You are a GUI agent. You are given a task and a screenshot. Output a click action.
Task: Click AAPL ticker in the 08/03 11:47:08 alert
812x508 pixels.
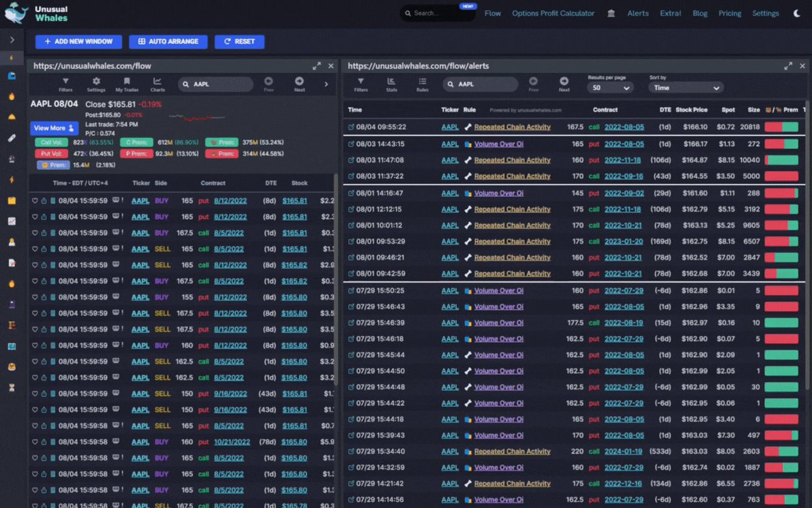[x=450, y=160]
